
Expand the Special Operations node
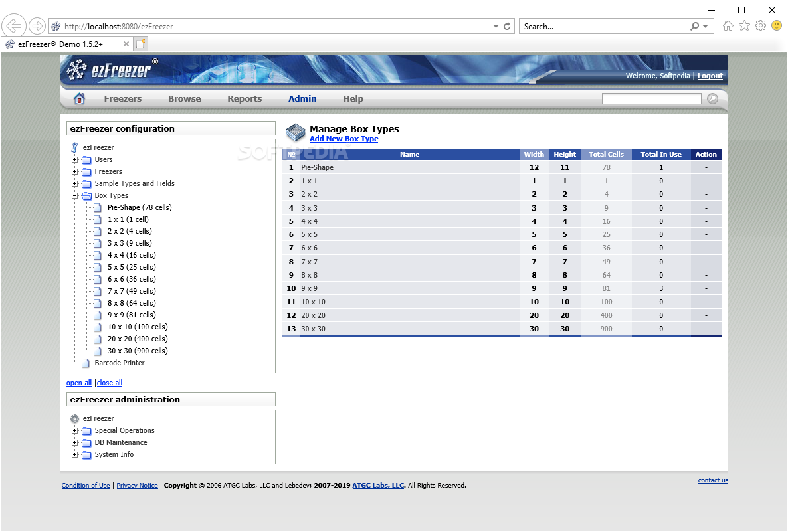[75, 431]
